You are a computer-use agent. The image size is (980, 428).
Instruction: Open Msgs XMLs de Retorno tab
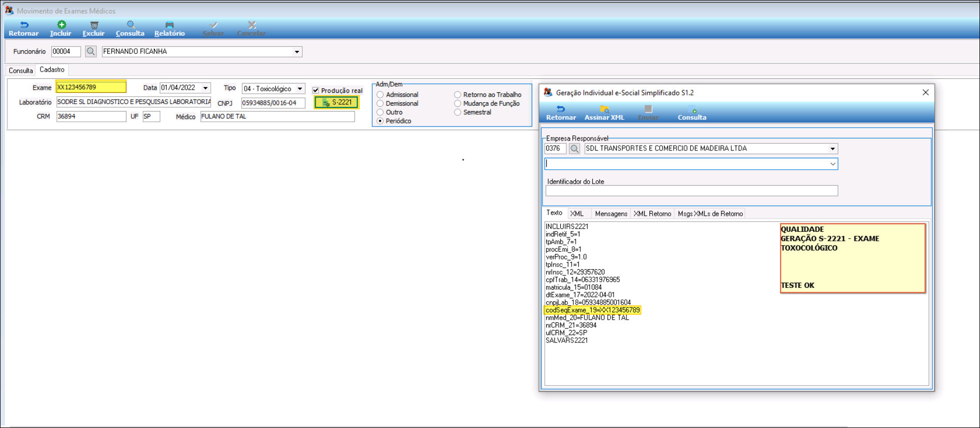710,214
